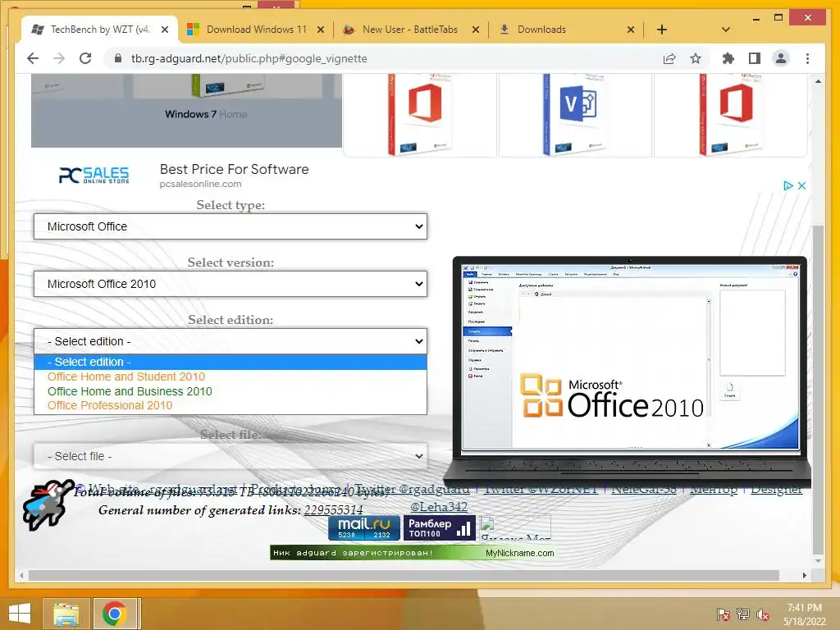
Task: Open the Extensions puzzle icon
Action: (x=728, y=58)
